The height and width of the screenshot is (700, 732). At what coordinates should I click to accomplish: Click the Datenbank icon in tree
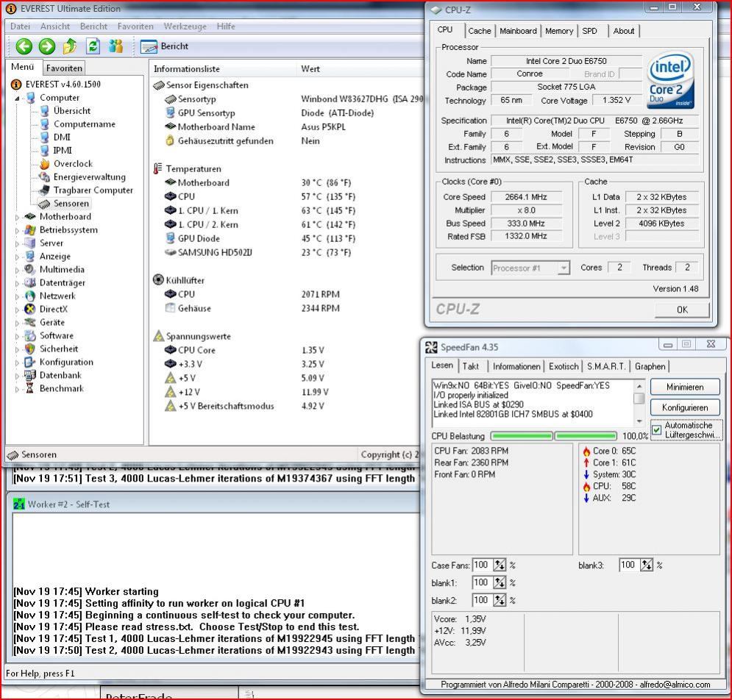[x=30, y=375]
